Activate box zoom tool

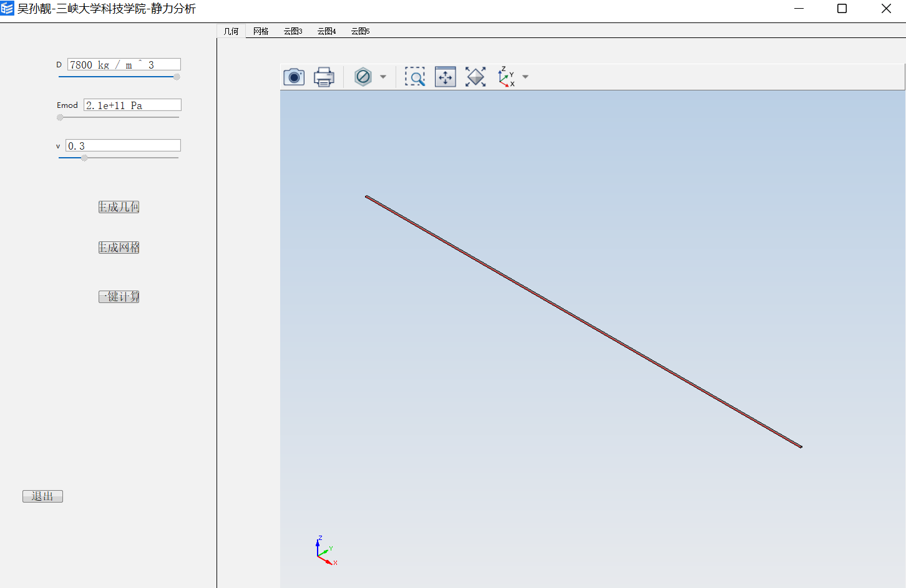415,77
